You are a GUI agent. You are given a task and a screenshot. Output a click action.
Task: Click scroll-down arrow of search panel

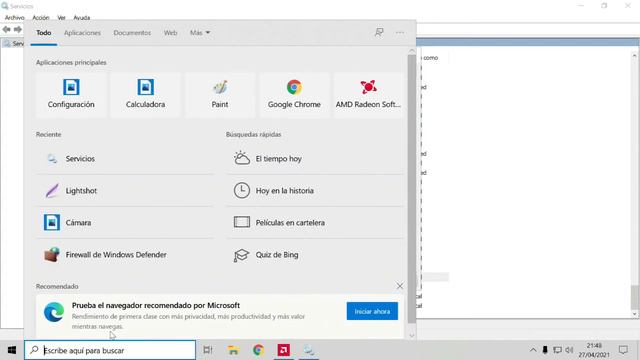point(412,335)
